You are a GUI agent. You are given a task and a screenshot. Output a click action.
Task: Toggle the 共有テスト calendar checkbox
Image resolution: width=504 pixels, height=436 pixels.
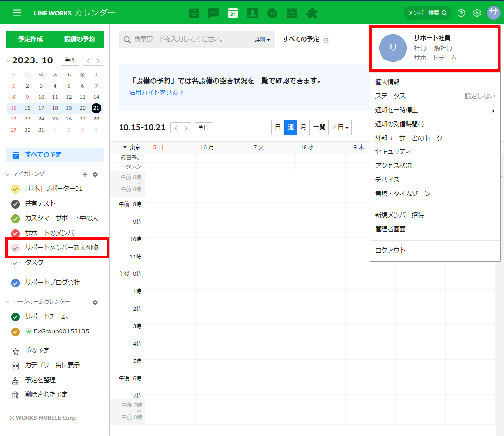(x=15, y=204)
